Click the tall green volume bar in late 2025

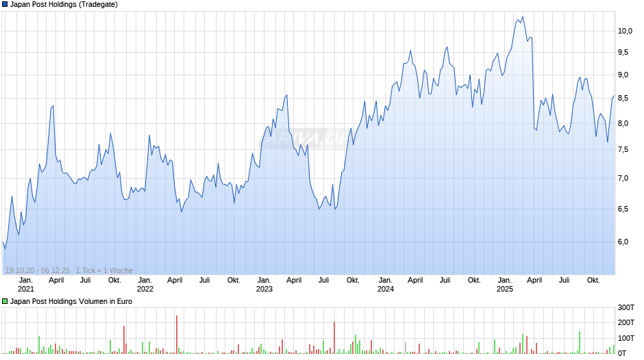coord(580,342)
